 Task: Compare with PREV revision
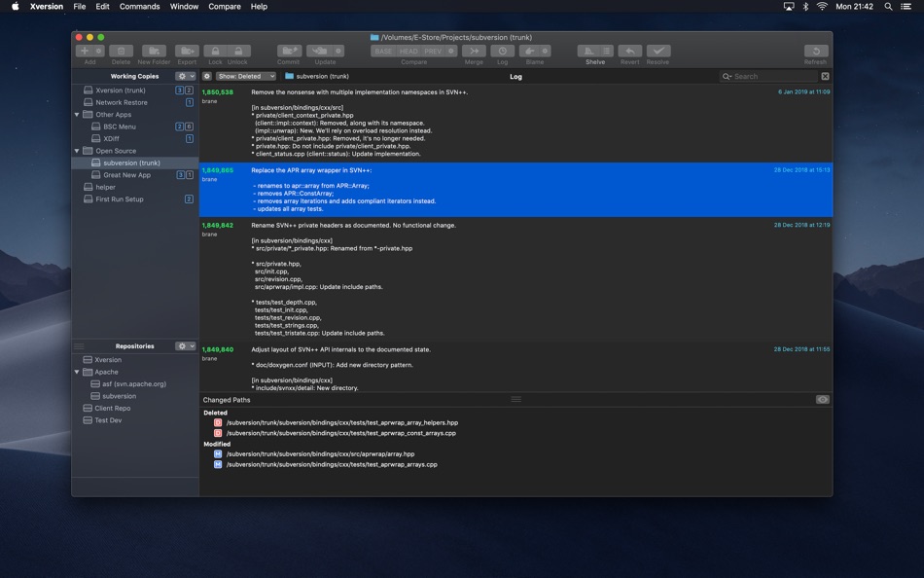point(433,52)
